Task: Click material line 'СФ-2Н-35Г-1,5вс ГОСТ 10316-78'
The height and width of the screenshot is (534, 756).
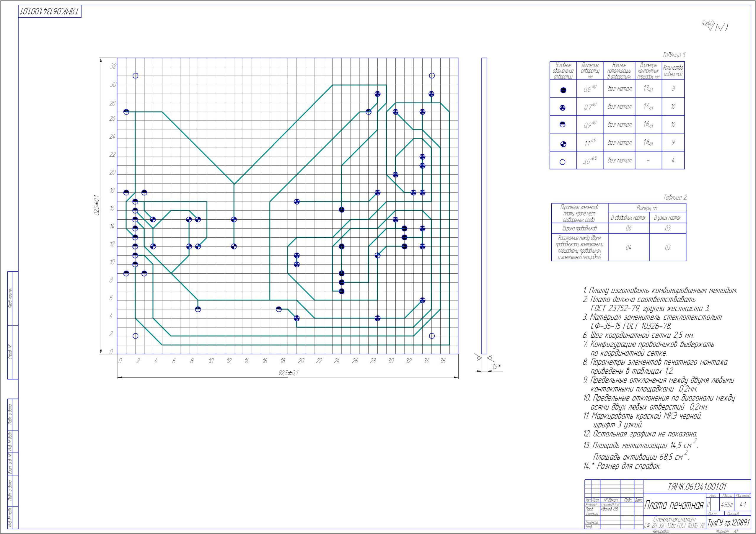Action: tap(674, 525)
